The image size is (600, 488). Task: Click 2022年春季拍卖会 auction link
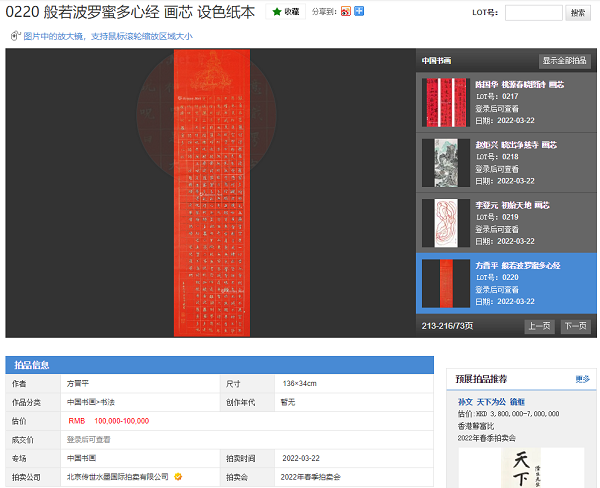point(310,477)
